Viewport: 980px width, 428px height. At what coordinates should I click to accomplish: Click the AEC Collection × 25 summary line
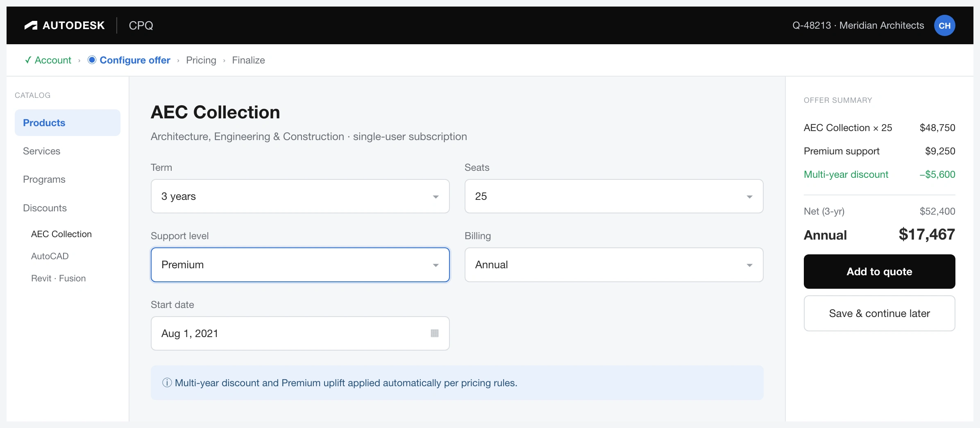click(x=879, y=128)
